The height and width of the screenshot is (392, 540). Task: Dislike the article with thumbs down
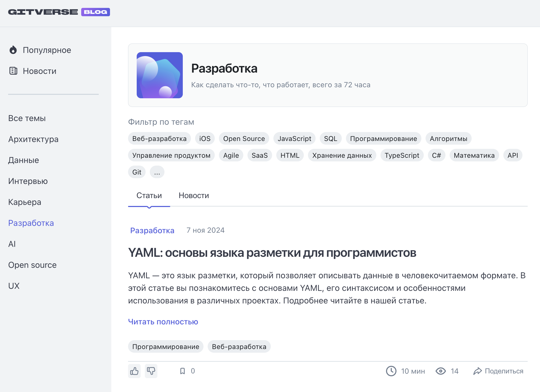click(x=151, y=371)
